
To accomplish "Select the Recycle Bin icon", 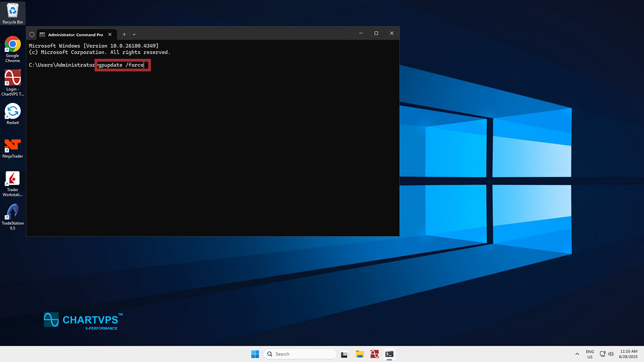I will pyautogui.click(x=13, y=11).
